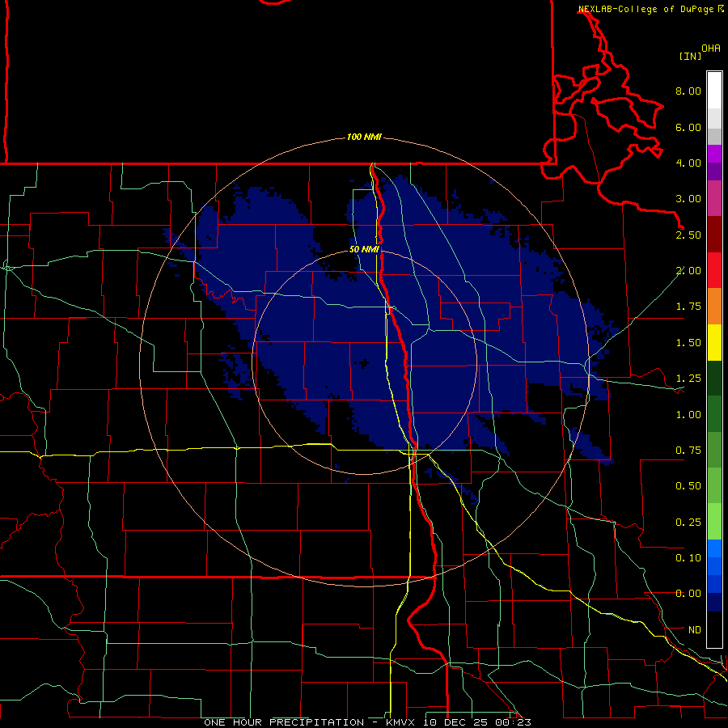Click the 4.00 legend value
Viewport: 728px width, 728px height.
point(688,163)
